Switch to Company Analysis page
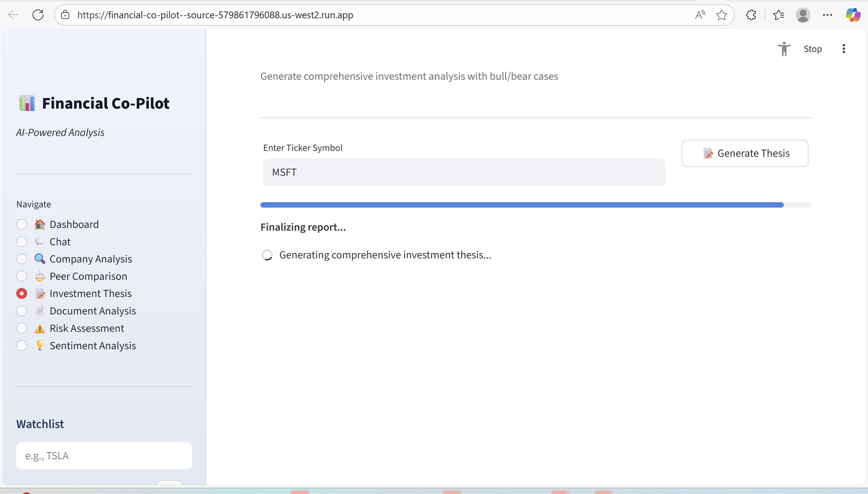 pyautogui.click(x=22, y=259)
